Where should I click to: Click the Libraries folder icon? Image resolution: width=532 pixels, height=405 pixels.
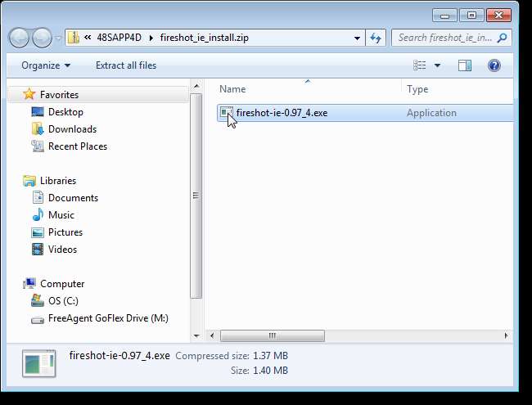pos(29,181)
